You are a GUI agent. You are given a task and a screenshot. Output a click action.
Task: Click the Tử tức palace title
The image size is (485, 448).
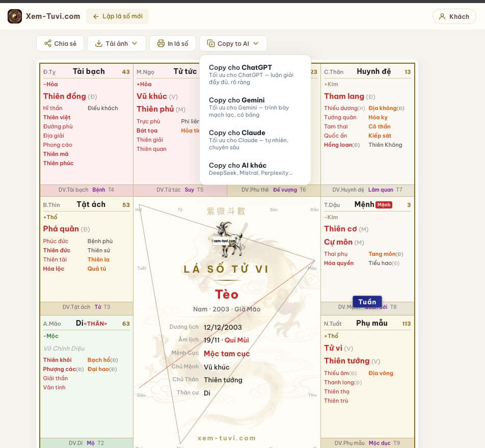[x=185, y=71]
